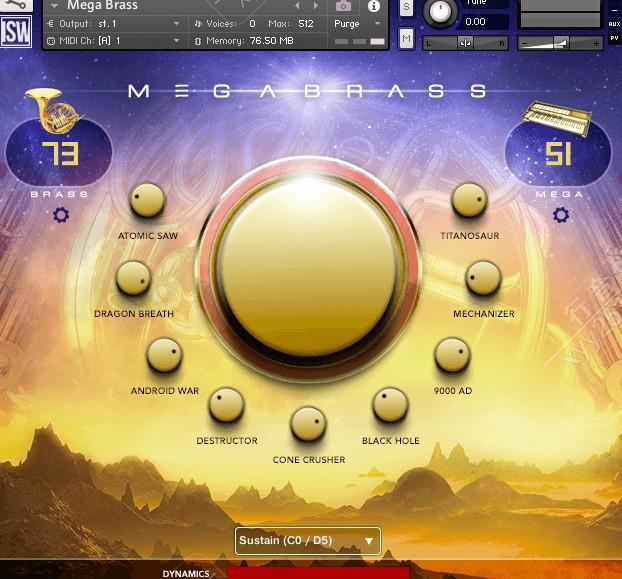Screen dimensions: 622x579
Task: Open the Brass layer settings gear
Action: (61, 215)
